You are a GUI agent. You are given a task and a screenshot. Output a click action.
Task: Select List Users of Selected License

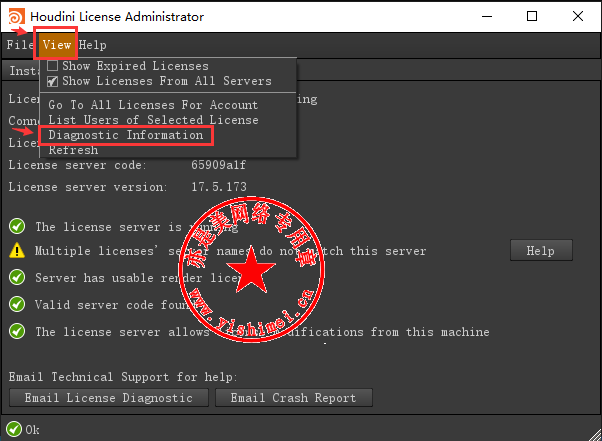[x=153, y=120]
